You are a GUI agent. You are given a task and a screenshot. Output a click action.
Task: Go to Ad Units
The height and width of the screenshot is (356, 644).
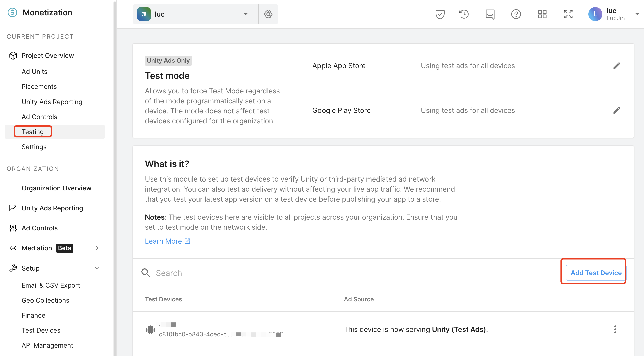point(34,72)
